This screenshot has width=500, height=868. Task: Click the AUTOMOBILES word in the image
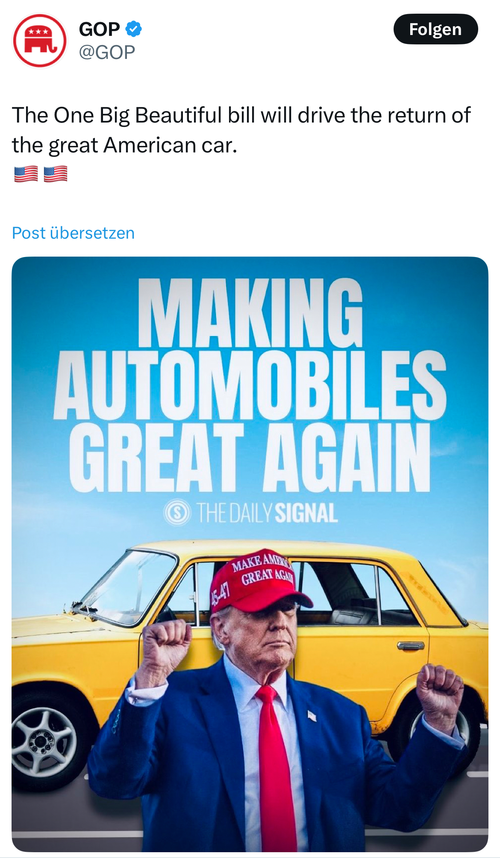tap(250, 385)
